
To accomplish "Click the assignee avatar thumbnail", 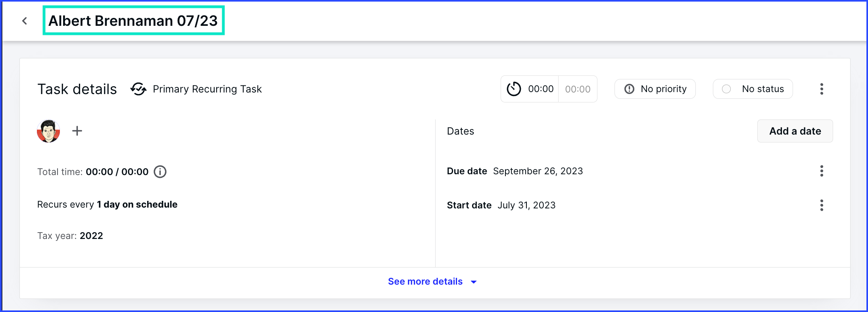I will click(x=48, y=131).
